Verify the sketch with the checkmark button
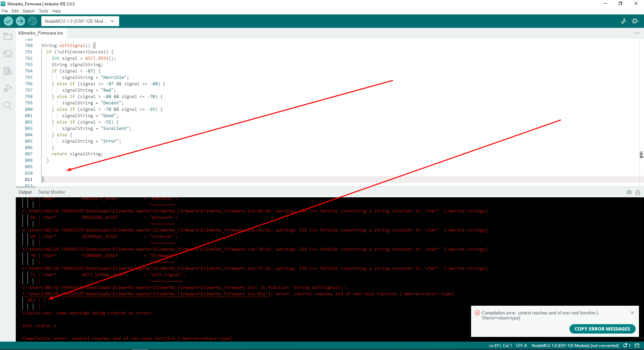Image resolution: width=644 pixels, height=350 pixels. [x=8, y=21]
